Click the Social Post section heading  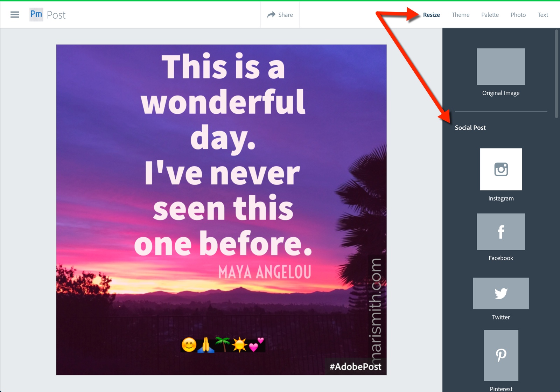tap(470, 128)
